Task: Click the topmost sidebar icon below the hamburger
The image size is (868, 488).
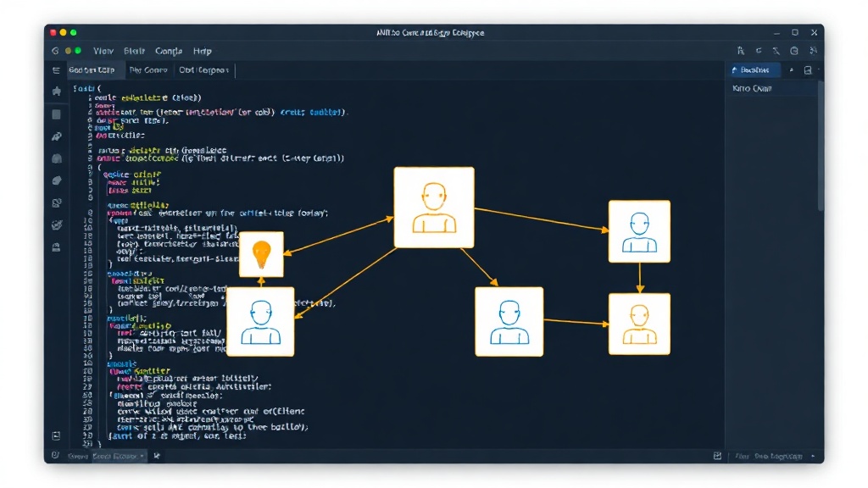Action: [57, 91]
